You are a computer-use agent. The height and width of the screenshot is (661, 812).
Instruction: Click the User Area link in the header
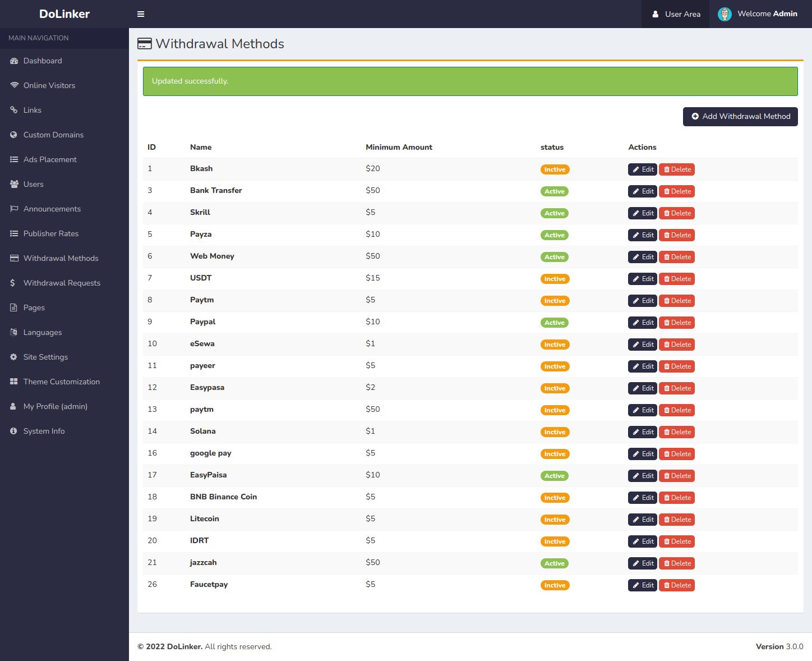(x=676, y=14)
